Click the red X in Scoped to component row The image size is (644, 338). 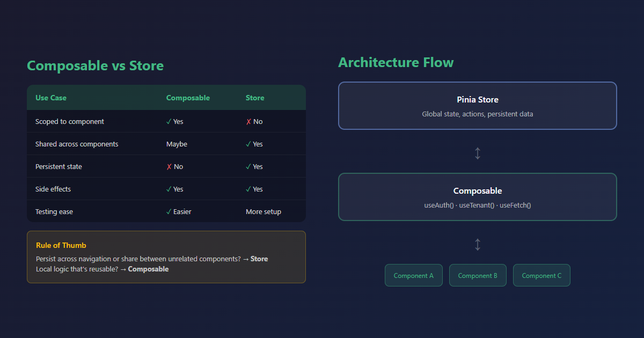(248, 122)
